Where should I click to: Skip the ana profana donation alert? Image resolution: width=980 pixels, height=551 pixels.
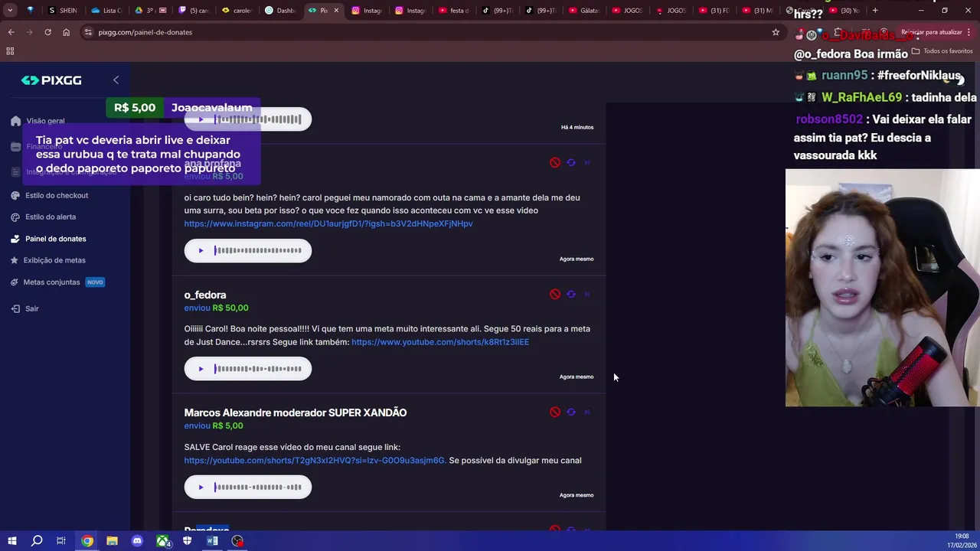click(587, 162)
